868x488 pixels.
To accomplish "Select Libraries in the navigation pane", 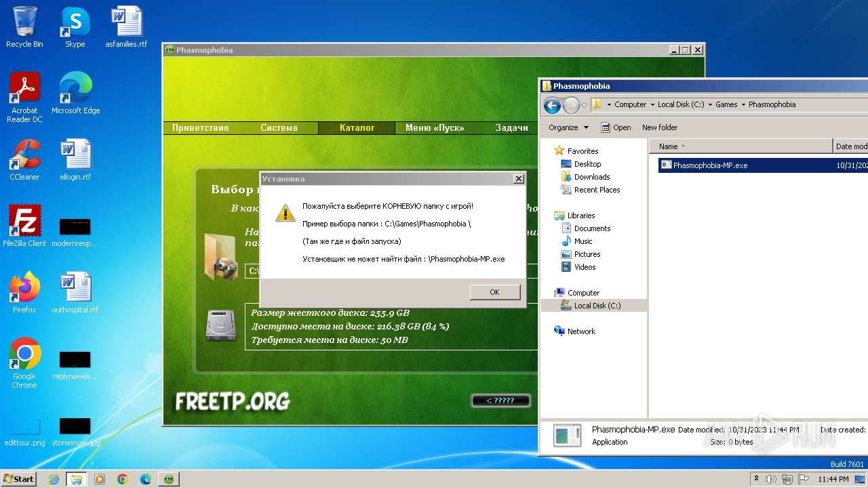I will (580, 216).
